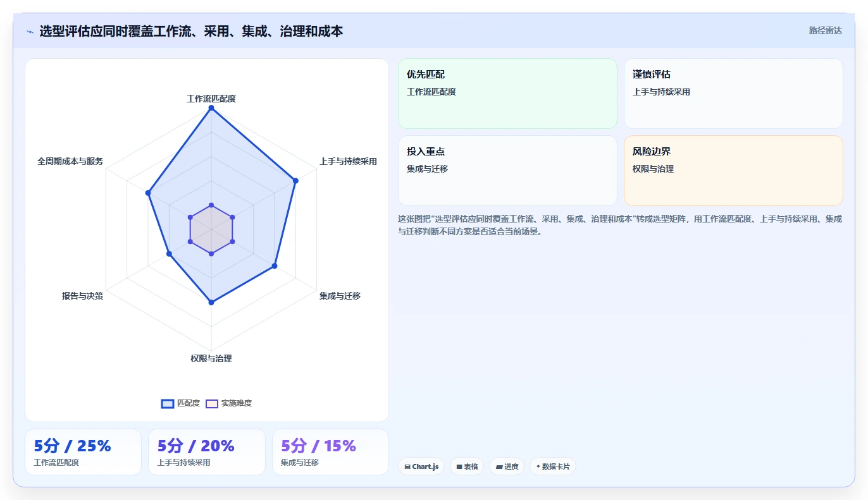Image resolution: width=868 pixels, height=500 pixels.
Task: Click the 进度 tag
Action: [x=507, y=466]
